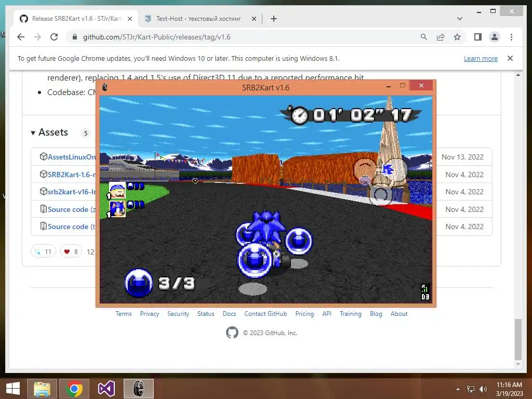Show hidden tray icons arrow

(458, 389)
